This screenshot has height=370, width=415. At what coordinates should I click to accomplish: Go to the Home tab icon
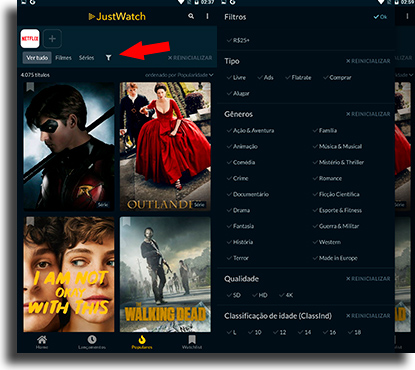click(x=42, y=340)
